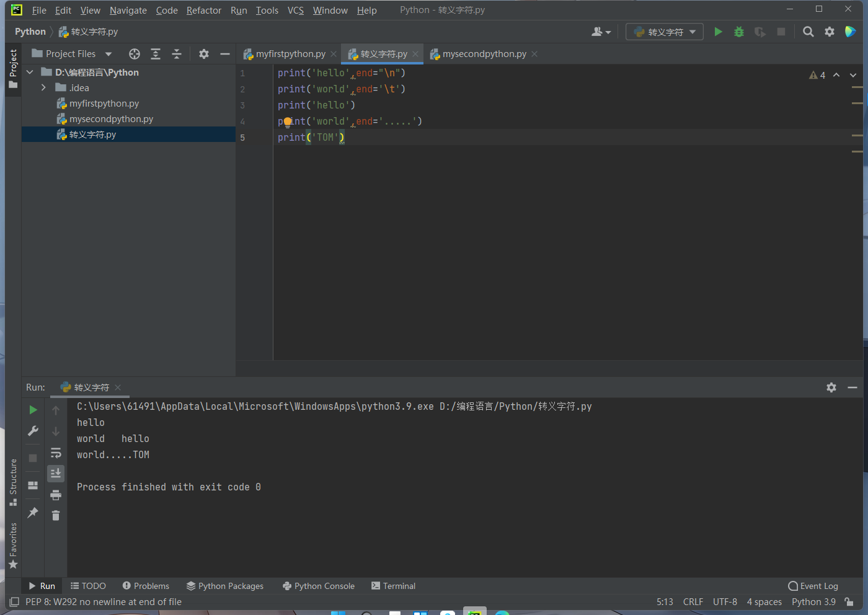Hide the Run tool window
This screenshot has height=615, width=868.
852,387
